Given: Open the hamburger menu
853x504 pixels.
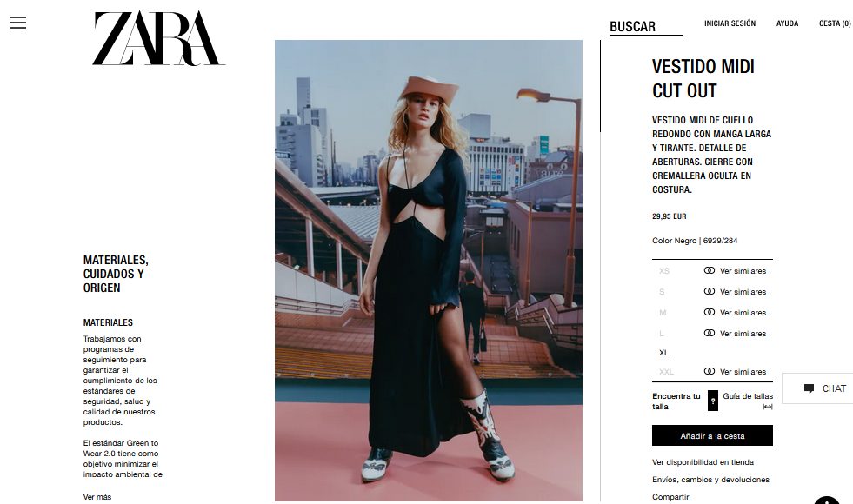Looking at the screenshot, I should pyautogui.click(x=18, y=23).
